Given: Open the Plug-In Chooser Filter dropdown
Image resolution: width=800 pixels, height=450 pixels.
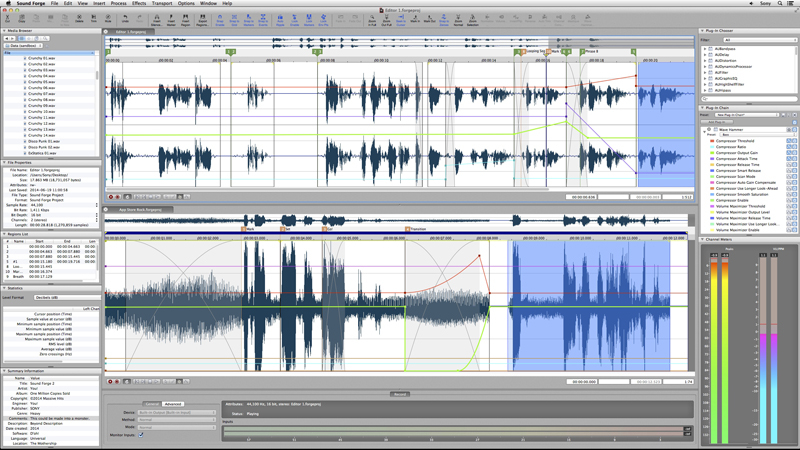Looking at the screenshot, I should point(760,40).
